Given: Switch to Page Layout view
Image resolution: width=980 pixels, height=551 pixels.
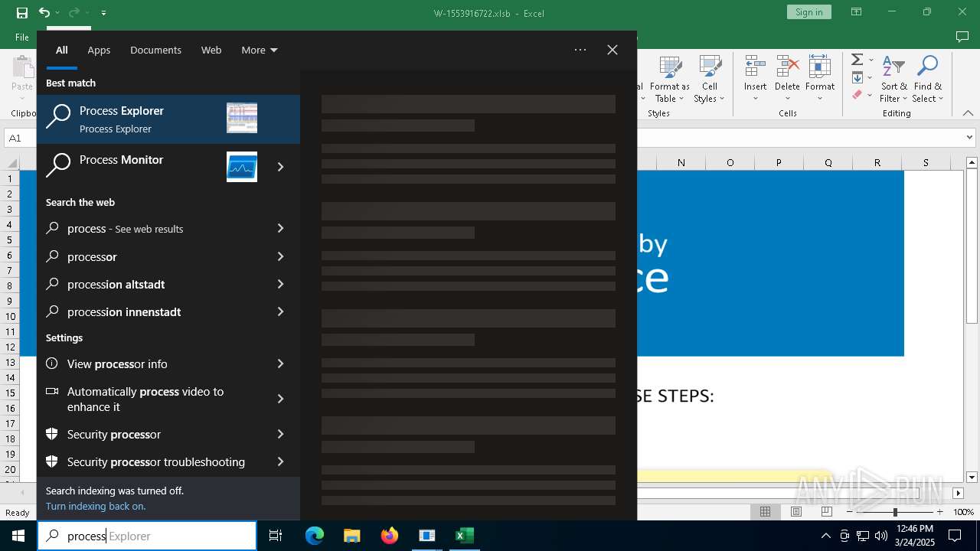Looking at the screenshot, I should 795,512.
